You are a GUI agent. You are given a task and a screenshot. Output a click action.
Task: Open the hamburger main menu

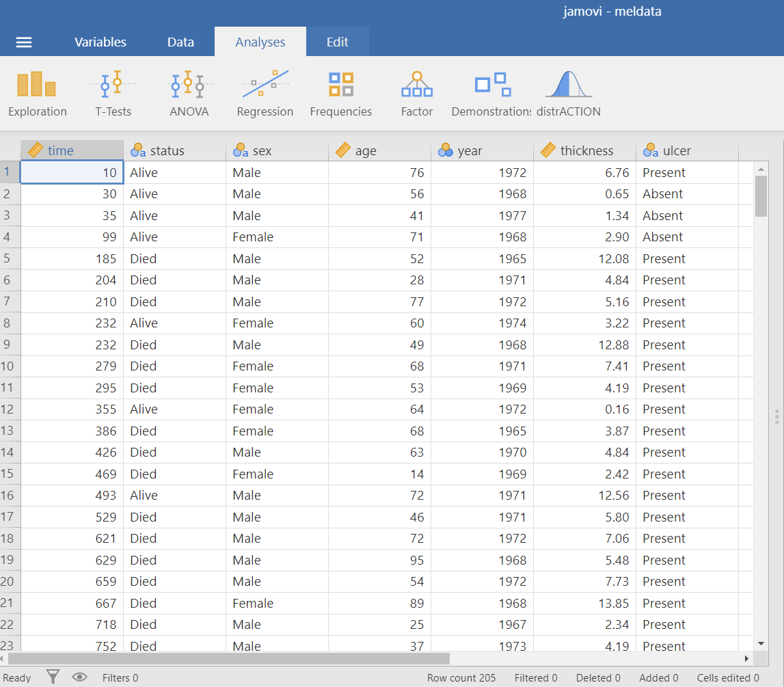(24, 42)
